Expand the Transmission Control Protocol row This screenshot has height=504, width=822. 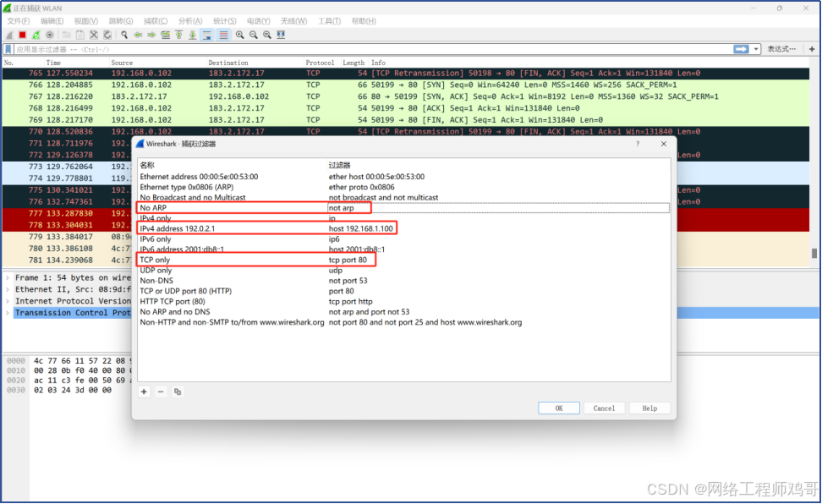8,313
